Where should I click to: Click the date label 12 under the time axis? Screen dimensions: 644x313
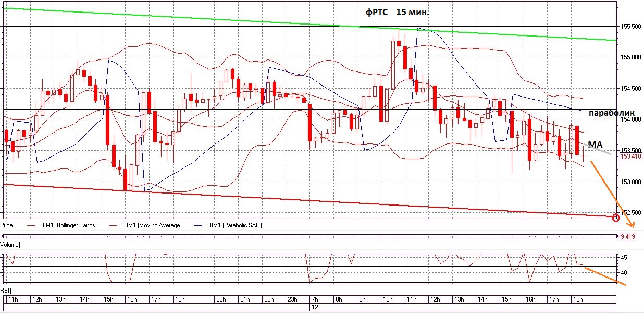click(315, 308)
